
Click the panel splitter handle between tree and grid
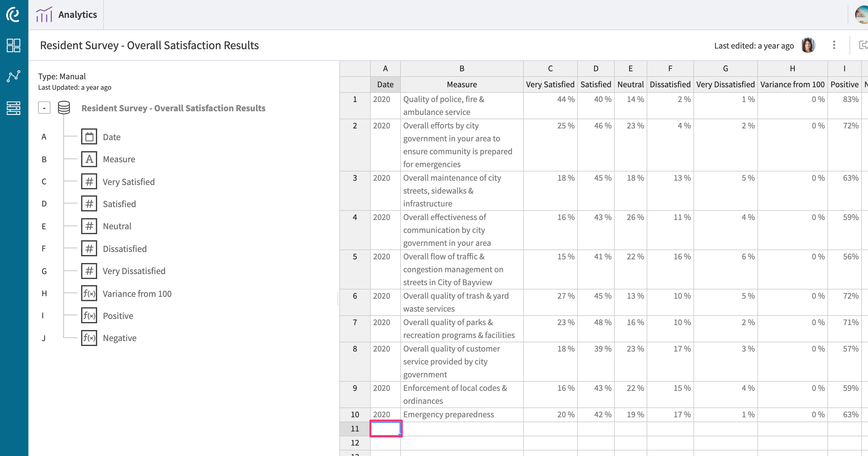(337, 299)
